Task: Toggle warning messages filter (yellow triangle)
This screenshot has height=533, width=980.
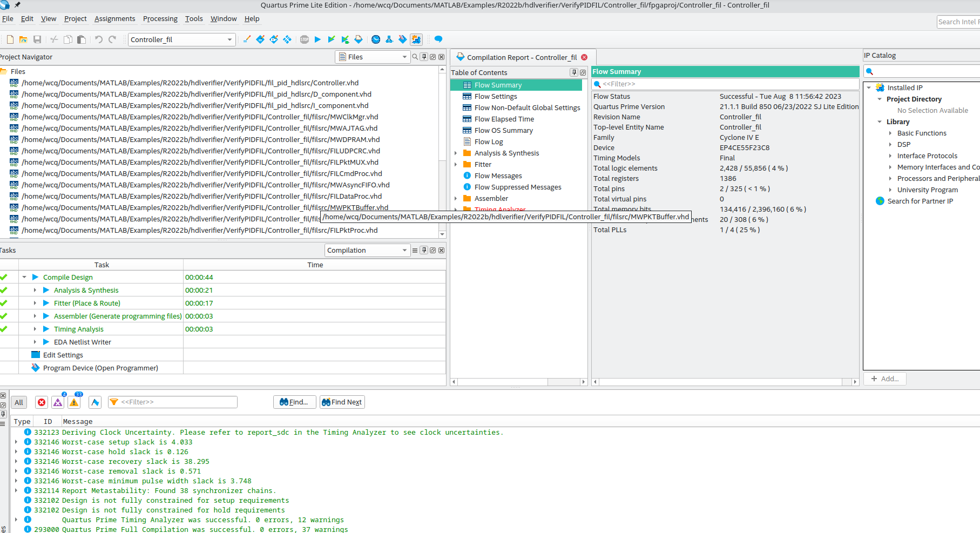Action: pos(75,402)
